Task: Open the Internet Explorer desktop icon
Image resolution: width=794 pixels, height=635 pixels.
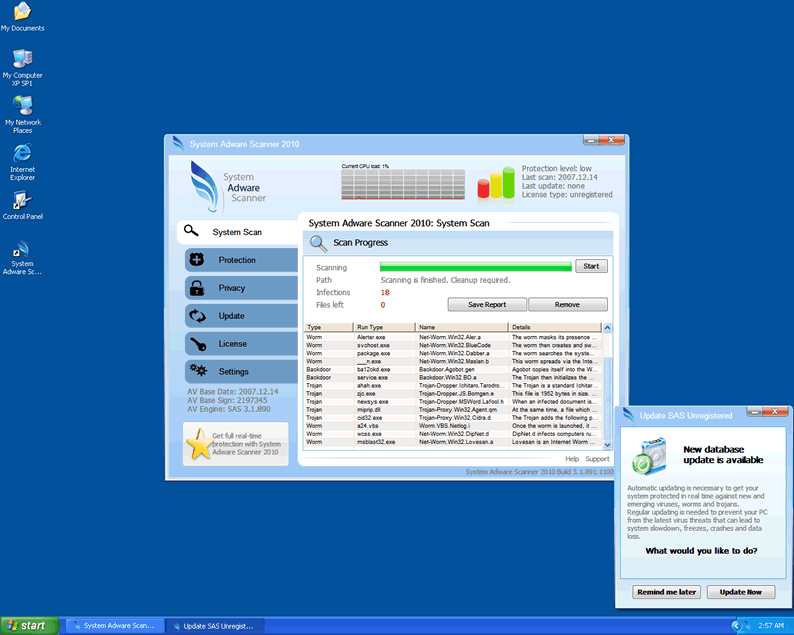Action: tap(22, 157)
